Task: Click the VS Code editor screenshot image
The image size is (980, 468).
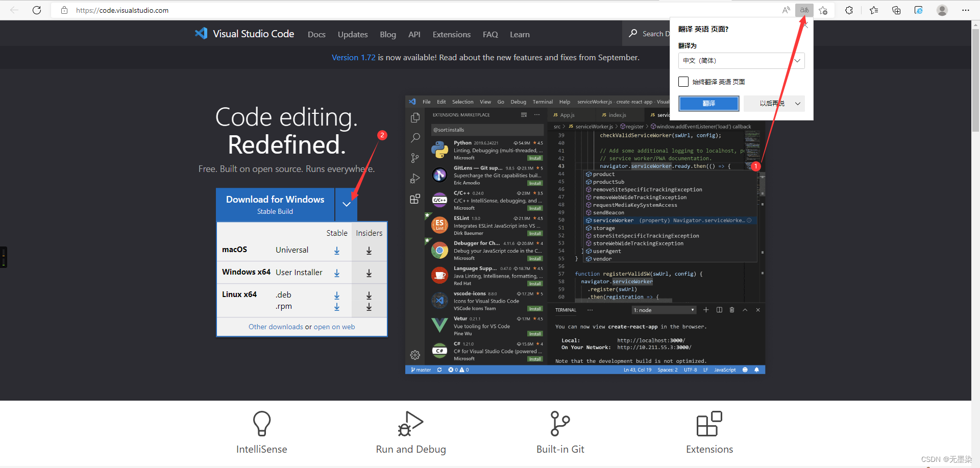Action: coord(585,235)
